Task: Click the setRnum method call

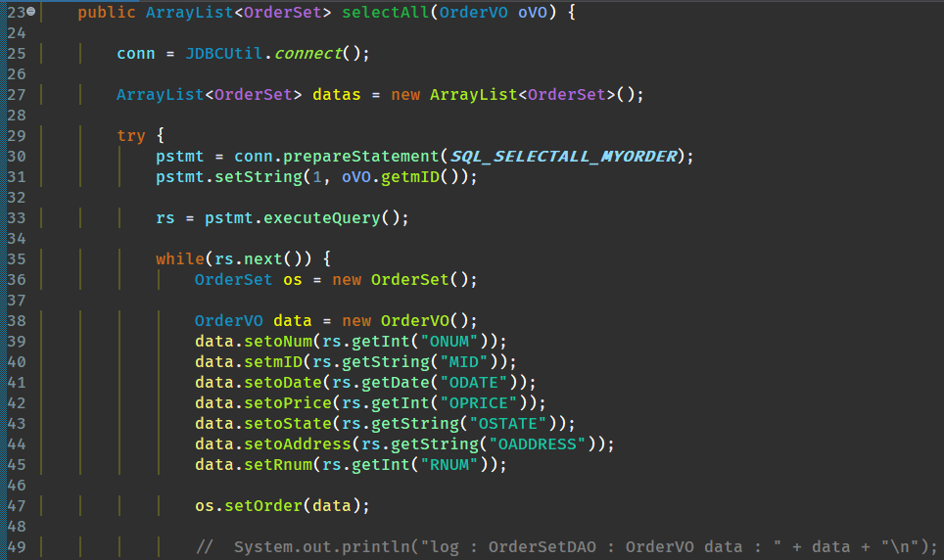Action: pyautogui.click(x=278, y=465)
